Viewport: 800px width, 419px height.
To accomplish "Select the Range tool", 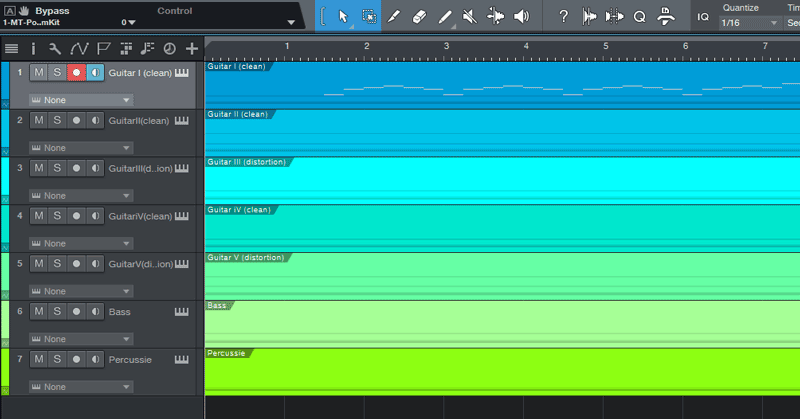I will (369, 16).
